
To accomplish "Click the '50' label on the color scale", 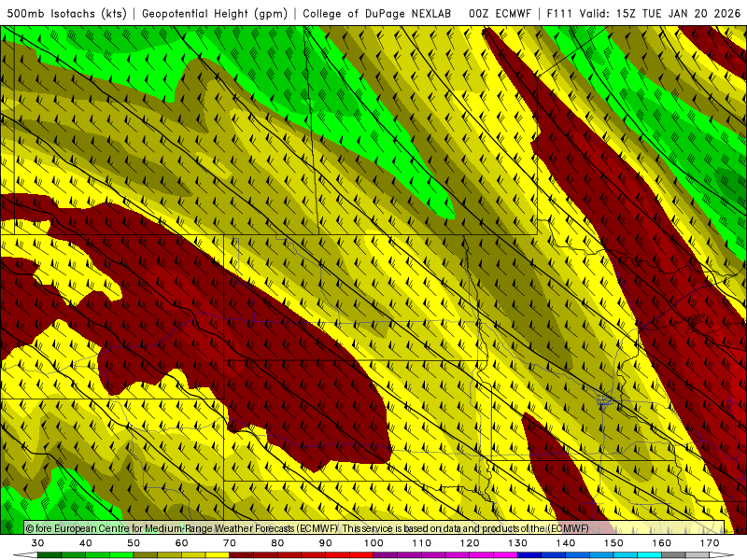I will coord(134,543).
